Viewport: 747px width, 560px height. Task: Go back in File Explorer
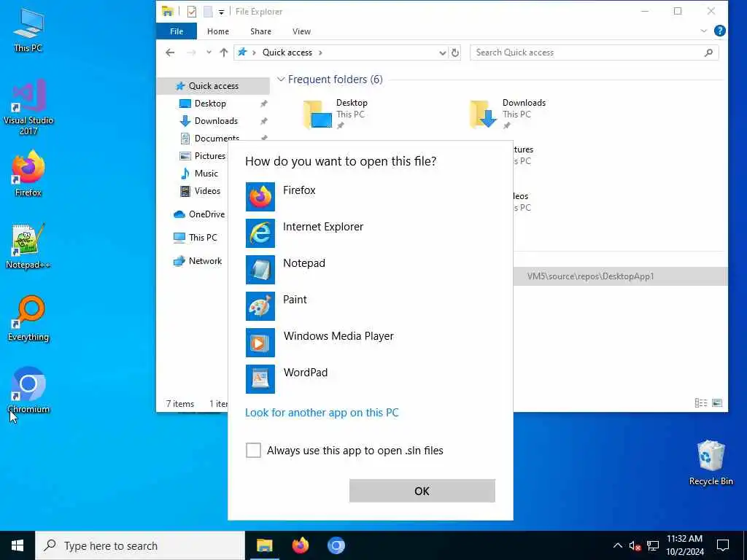click(x=170, y=52)
